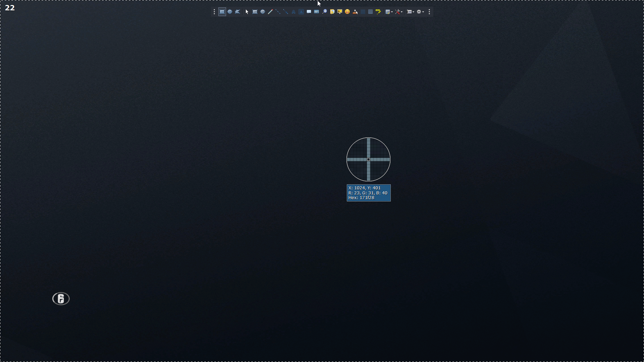Click the Rainbow Six logo on desktop
Viewport: 644px width, 362px height.
61,299
